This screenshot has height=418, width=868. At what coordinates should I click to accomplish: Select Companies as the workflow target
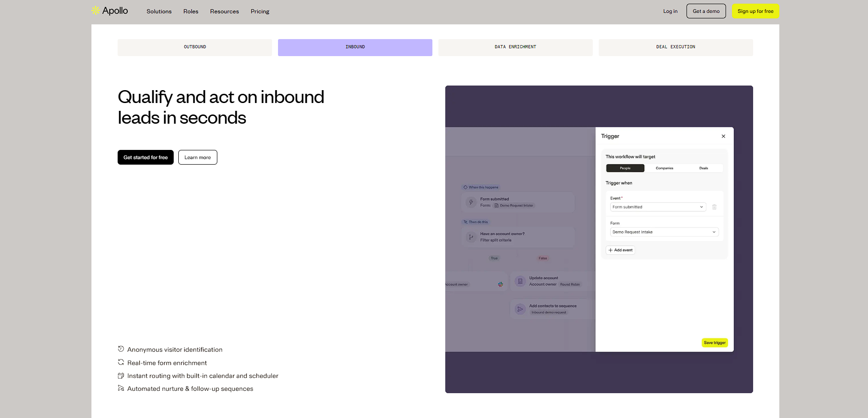pos(664,168)
